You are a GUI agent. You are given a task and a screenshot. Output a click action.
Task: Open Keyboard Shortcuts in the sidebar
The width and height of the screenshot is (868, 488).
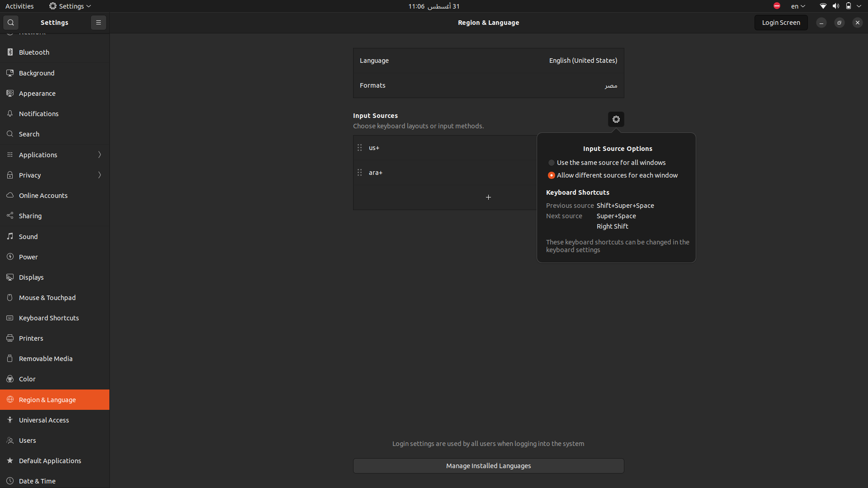coord(49,318)
